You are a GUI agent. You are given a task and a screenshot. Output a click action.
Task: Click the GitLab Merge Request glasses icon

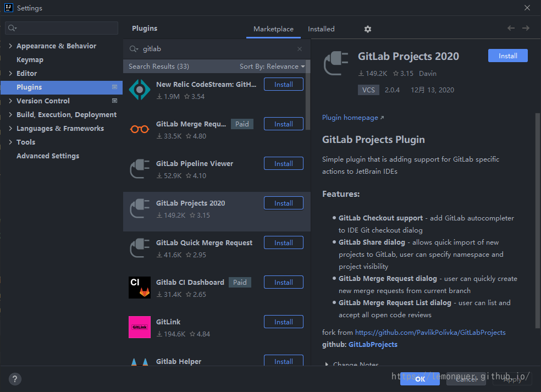pyautogui.click(x=140, y=129)
